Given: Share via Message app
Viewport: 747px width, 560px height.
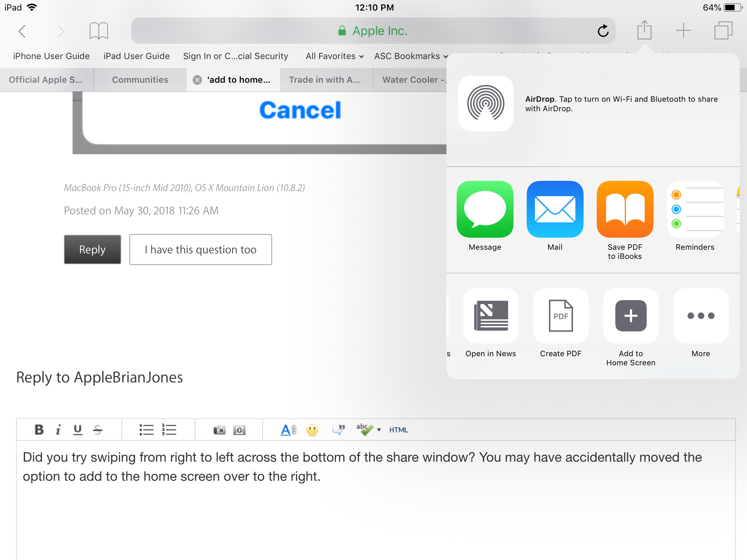Looking at the screenshot, I should coord(485,209).
